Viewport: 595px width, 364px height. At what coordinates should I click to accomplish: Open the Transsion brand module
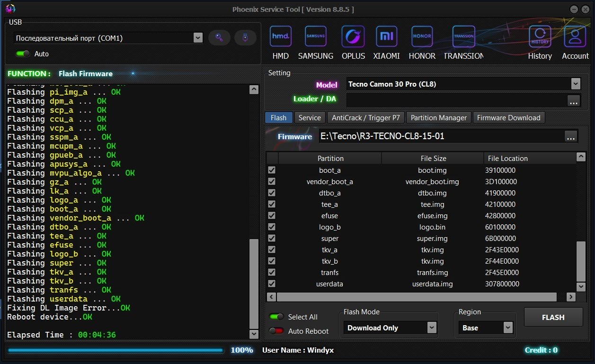tap(463, 37)
